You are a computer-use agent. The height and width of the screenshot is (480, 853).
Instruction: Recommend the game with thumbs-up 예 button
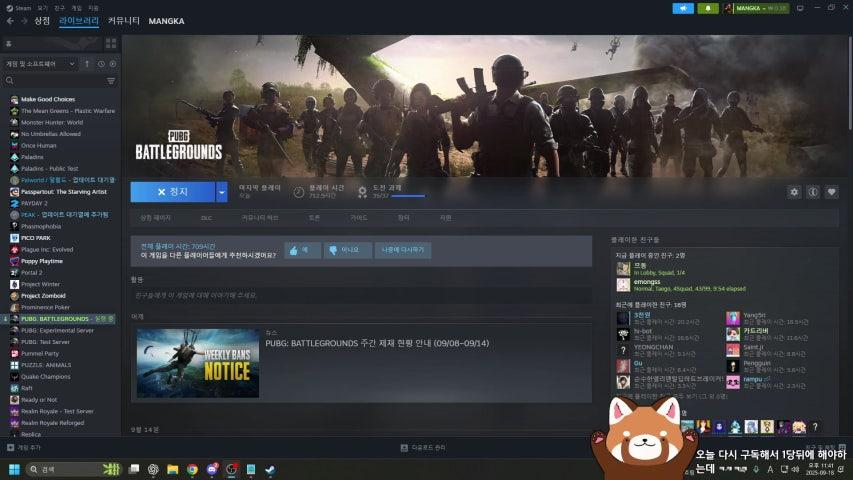tap(302, 250)
